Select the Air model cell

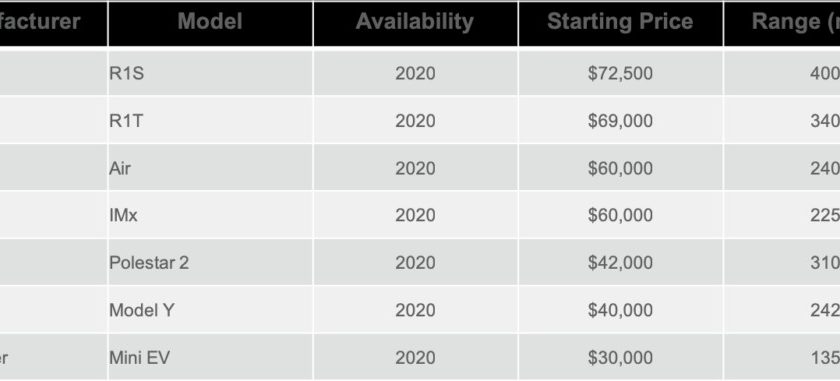coord(210,168)
